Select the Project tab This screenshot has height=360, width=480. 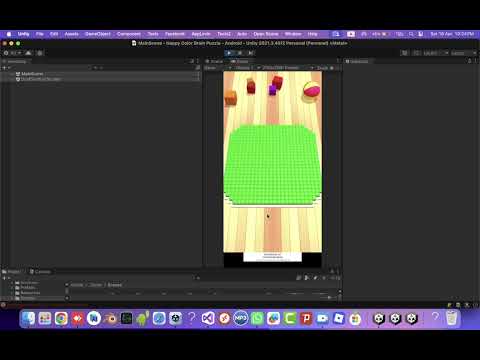(12, 272)
